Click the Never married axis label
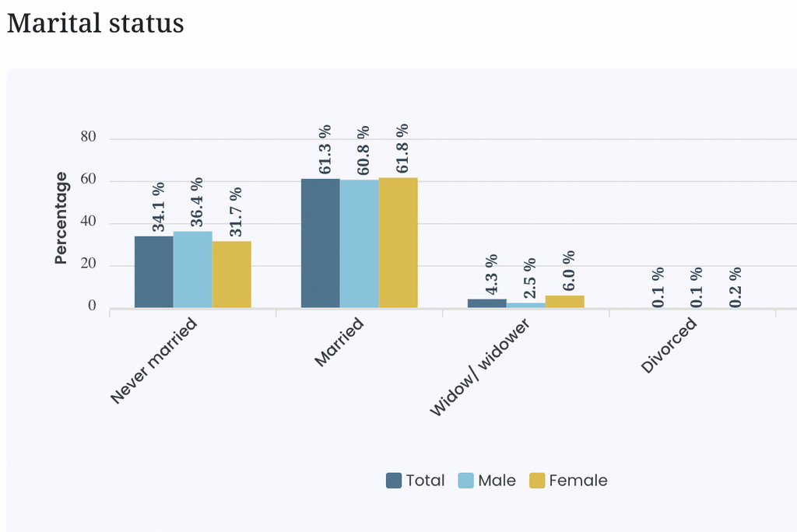 click(x=153, y=360)
